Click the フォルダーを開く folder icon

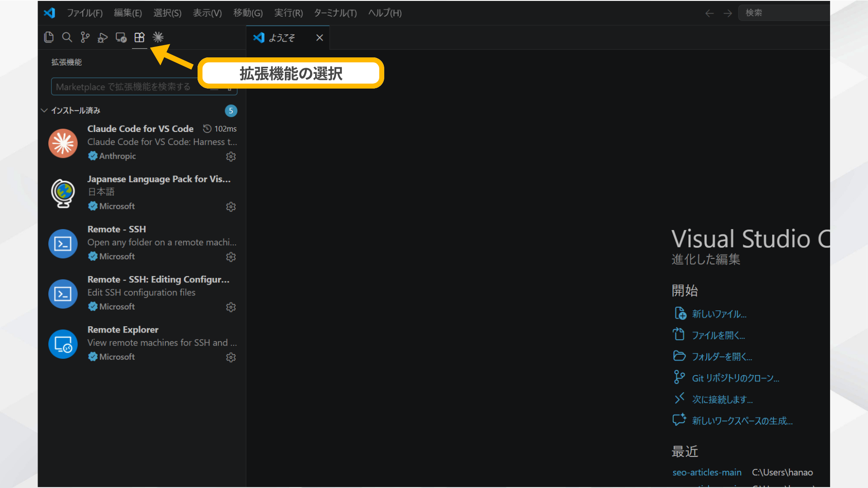click(x=679, y=356)
